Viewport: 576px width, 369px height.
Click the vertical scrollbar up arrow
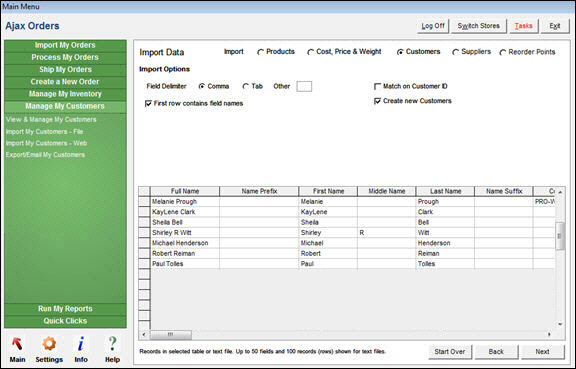560,192
